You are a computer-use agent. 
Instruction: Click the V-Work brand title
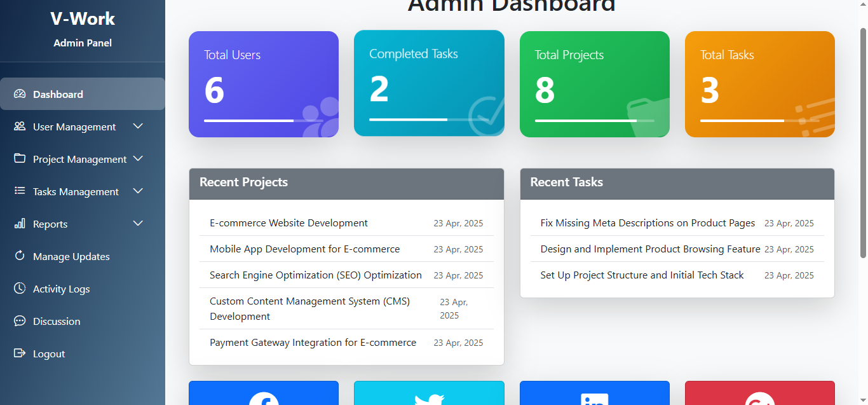[83, 18]
